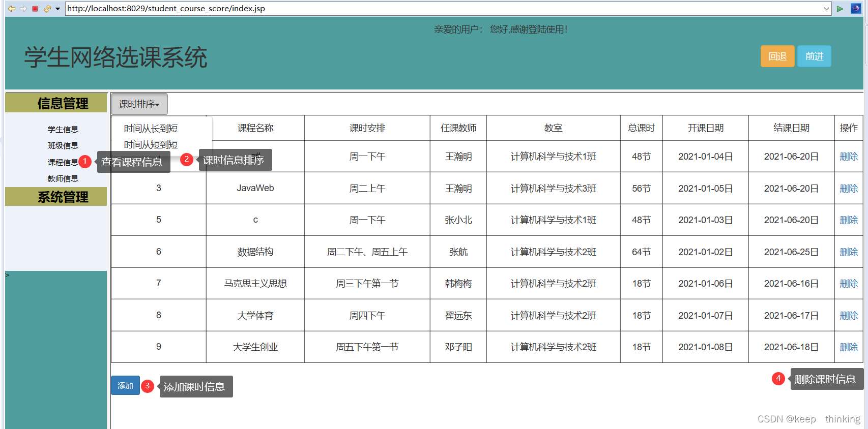Expand the URL history dropdown arrow
Viewport: 868px width, 429px height.
pos(827,9)
